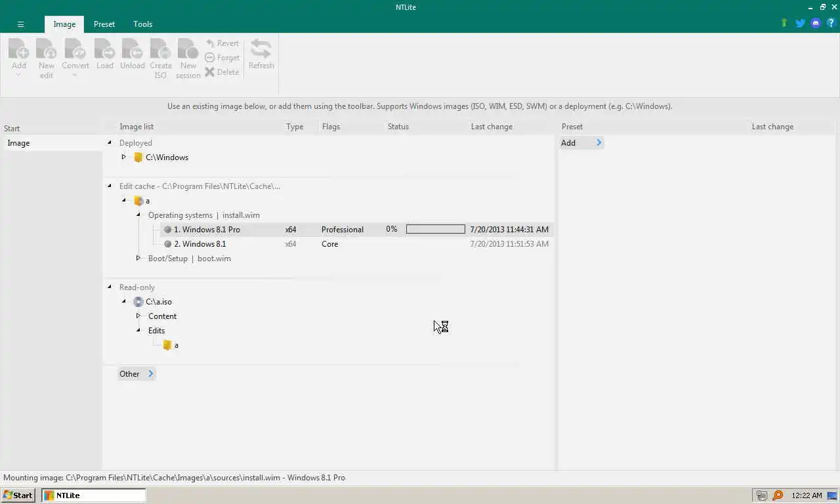Click the Flags column header

(x=331, y=127)
